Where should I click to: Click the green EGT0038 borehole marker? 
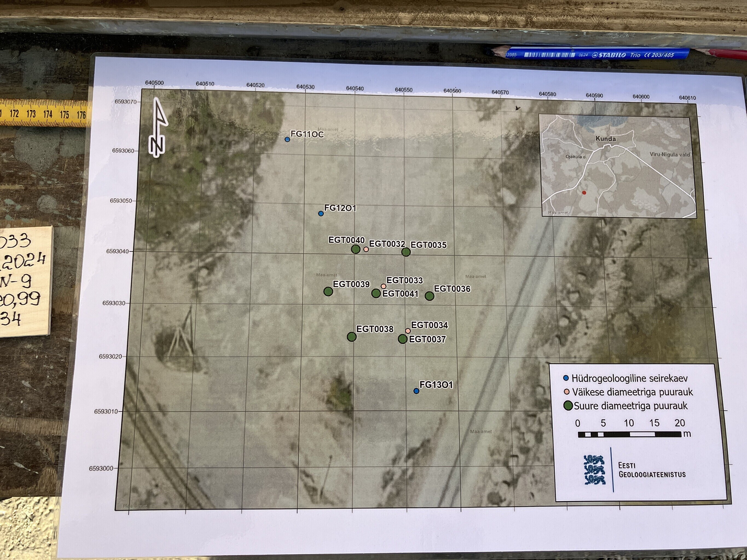352,337
